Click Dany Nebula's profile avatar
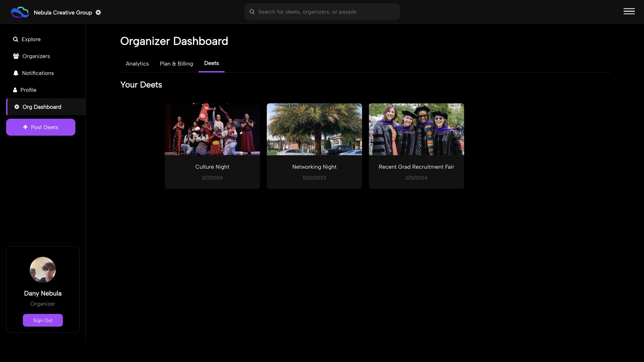The height and width of the screenshot is (362, 644). point(43,270)
